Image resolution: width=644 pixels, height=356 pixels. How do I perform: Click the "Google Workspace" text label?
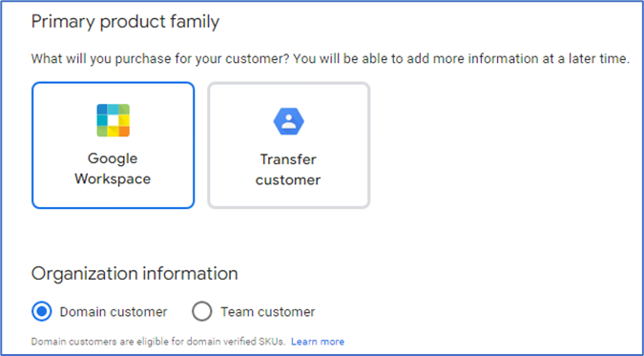point(113,169)
